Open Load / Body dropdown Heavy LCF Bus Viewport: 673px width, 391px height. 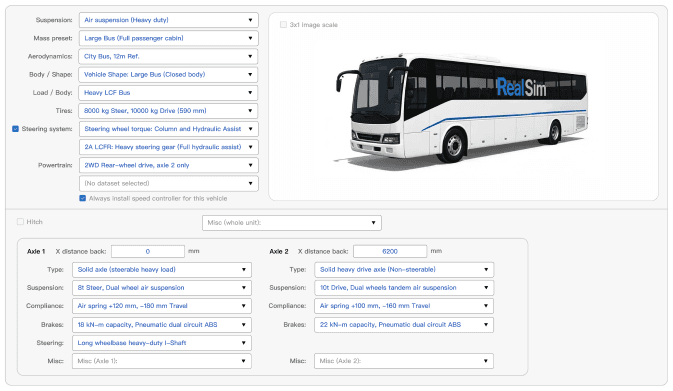pyautogui.click(x=169, y=93)
